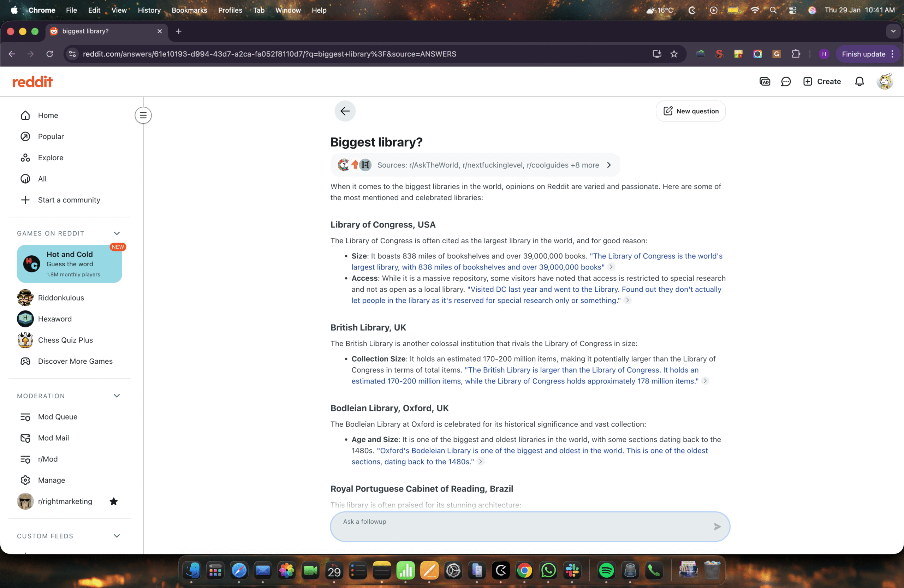The width and height of the screenshot is (904, 588).
Task: Send followup with the arrow icon
Action: pyautogui.click(x=717, y=527)
